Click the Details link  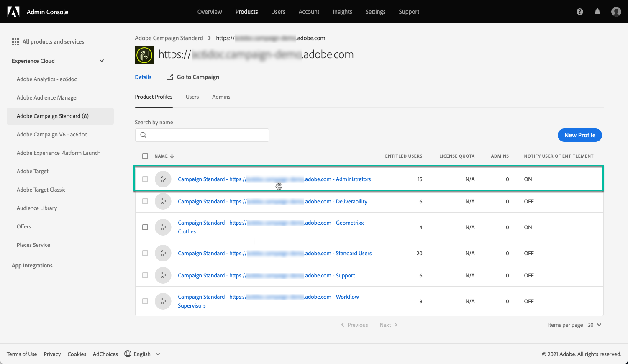[x=143, y=77]
